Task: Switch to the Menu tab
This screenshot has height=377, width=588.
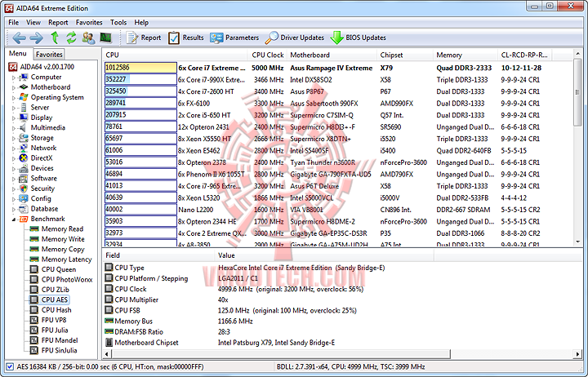Action: (18, 54)
